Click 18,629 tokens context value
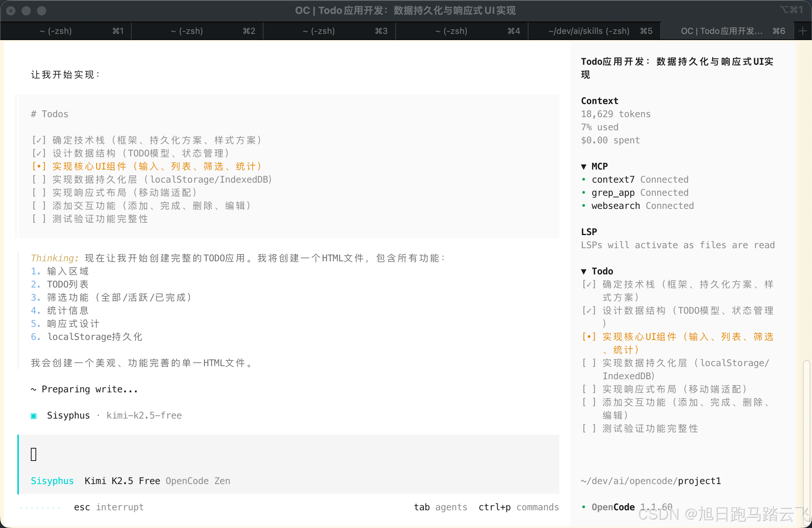This screenshot has width=812, height=528. [x=616, y=114]
